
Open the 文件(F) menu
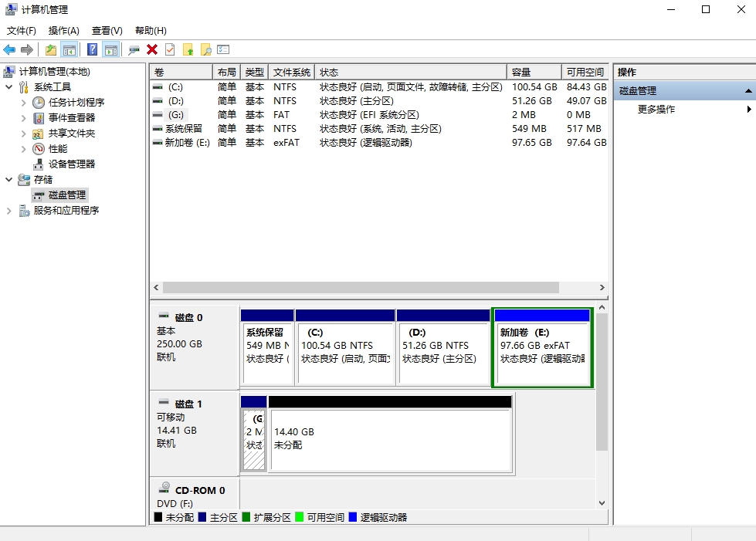click(21, 31)
